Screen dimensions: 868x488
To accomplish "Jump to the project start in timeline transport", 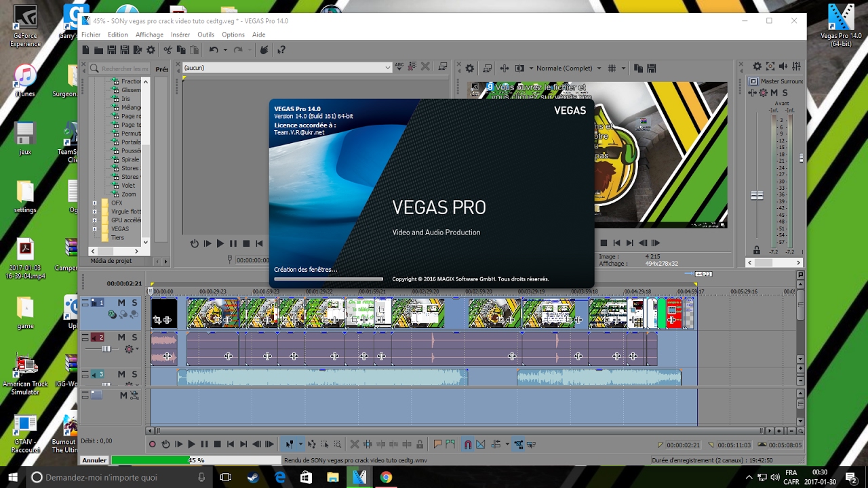I will (231, 445).
